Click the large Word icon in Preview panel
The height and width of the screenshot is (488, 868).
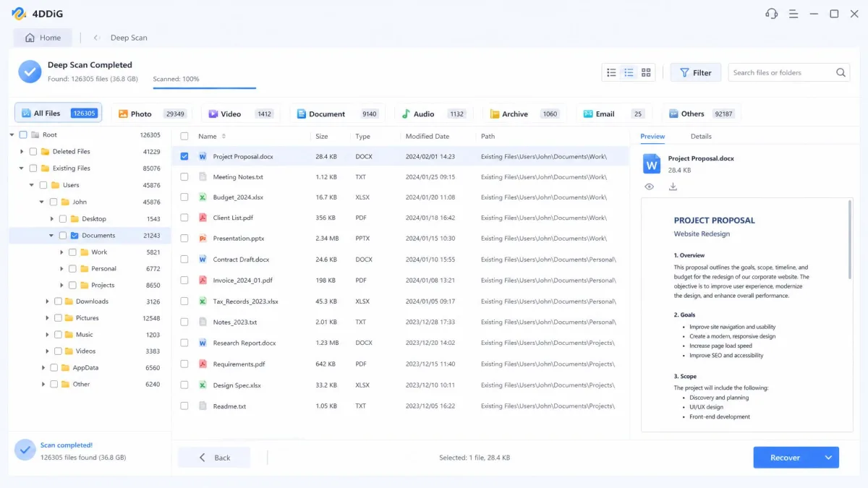[x=652, y=164]
